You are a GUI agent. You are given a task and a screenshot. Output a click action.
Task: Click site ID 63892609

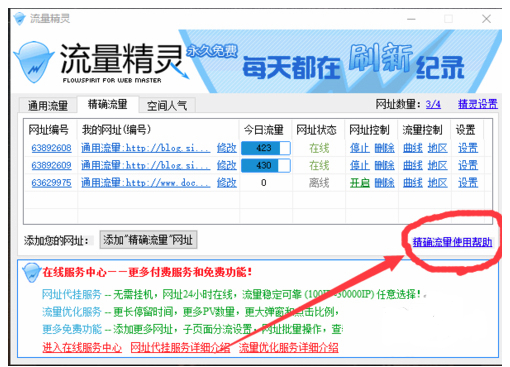coord(51,165)
